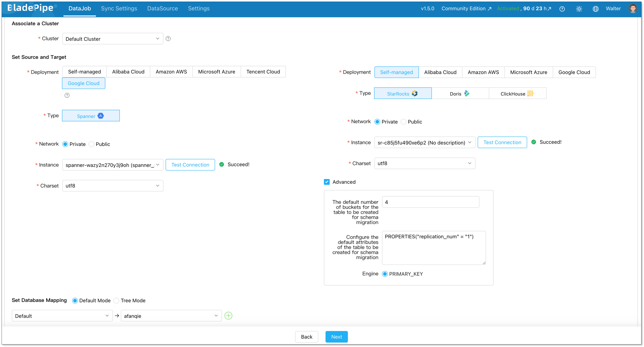Toggle the light/dark theme sun icon
This screenshot has height=347, width=644.
(579, 9)
